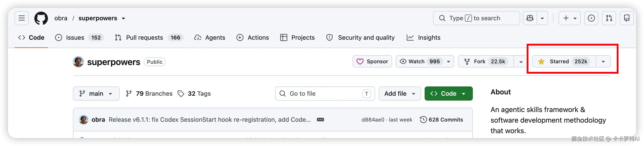Toggle the Starred button
Screen dimensions: 644x146
click(564, 62)
